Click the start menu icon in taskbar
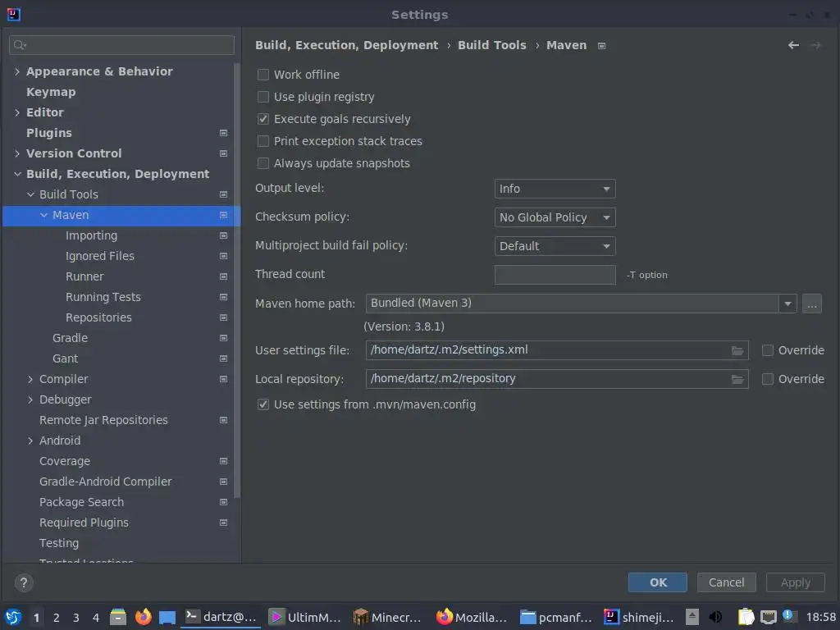The image size is (840, 630). pos(13,617)
